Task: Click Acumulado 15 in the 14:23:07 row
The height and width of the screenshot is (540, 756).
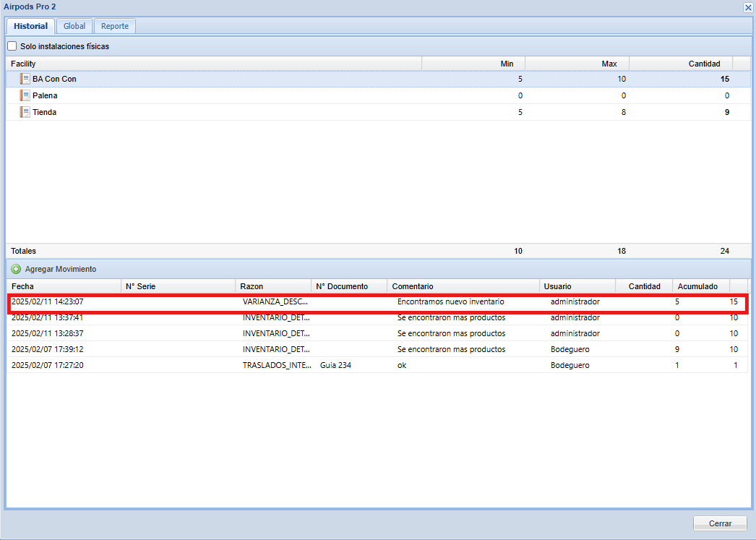Action: (734, 302)
